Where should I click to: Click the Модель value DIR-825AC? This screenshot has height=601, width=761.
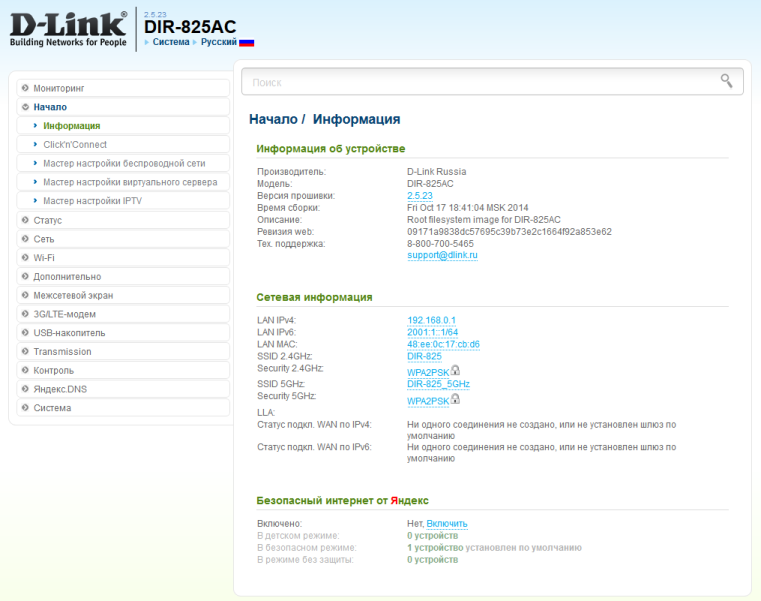[430, 184]
